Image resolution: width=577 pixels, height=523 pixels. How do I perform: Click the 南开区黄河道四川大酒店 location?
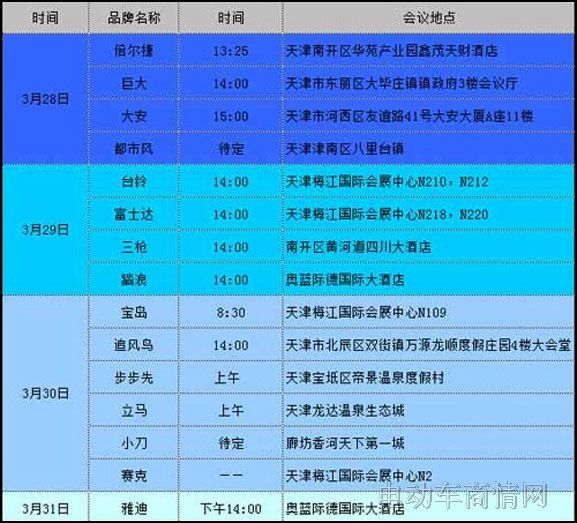[358, 247]
